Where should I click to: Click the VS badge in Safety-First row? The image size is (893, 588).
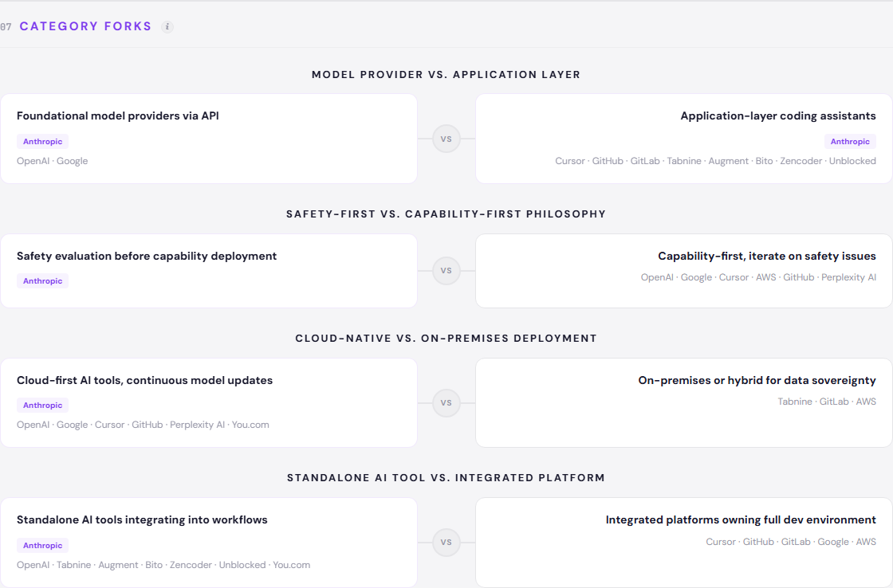(x=447, y=271)
